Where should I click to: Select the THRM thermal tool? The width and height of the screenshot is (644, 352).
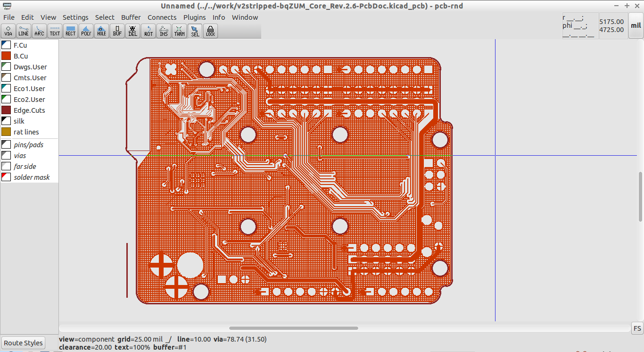point(179,31)
